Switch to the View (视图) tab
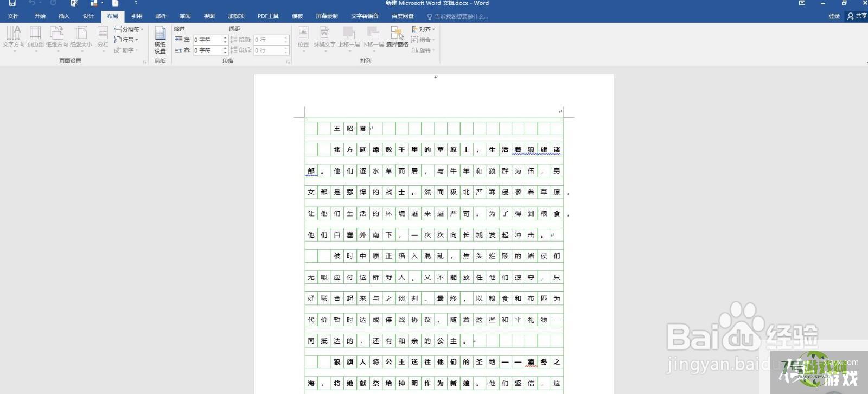 pos(209,16)
